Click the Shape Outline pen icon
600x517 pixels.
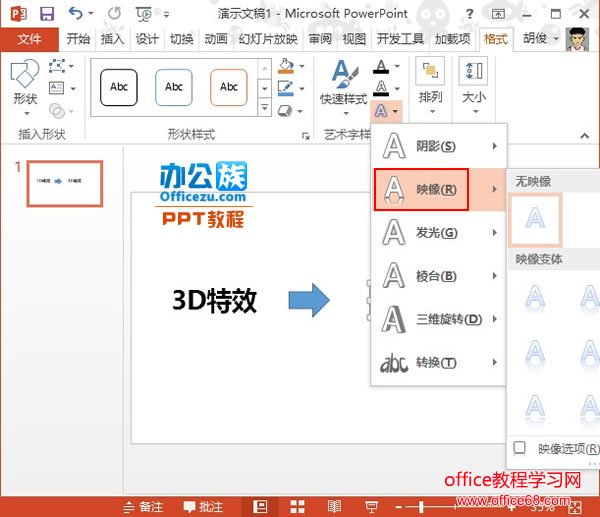[x=286, y=88]
